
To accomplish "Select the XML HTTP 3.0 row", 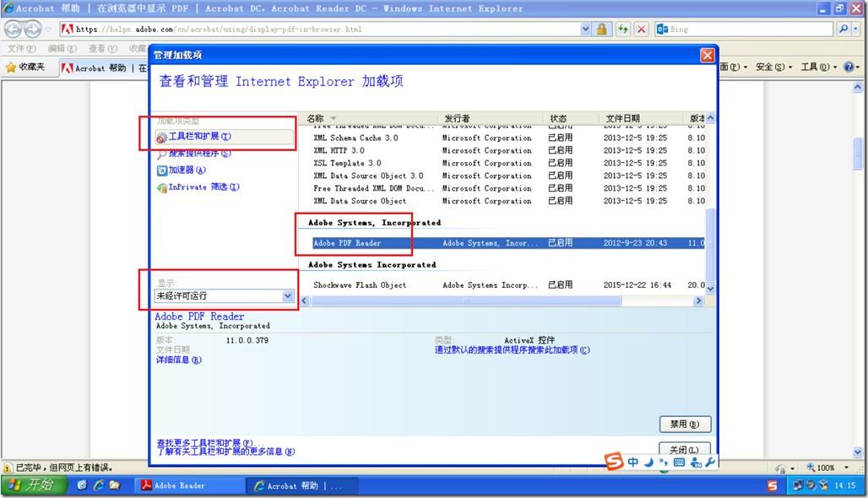I will coord(508,150).
